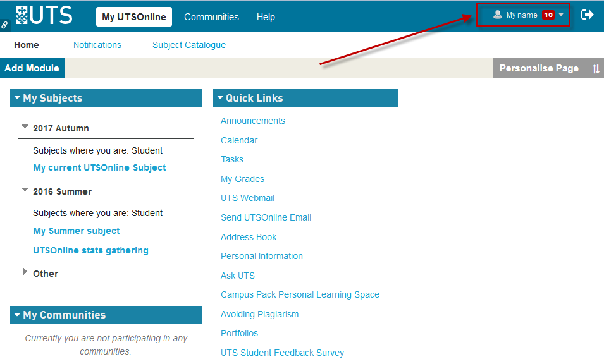This screenshot has height=364, width=604.
Task: Click the reorder arrows icon beside Personalise Page
Action: click(596, 69)
